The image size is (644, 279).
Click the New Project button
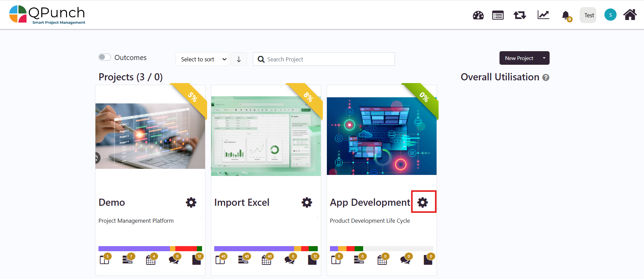coord(518,58)
